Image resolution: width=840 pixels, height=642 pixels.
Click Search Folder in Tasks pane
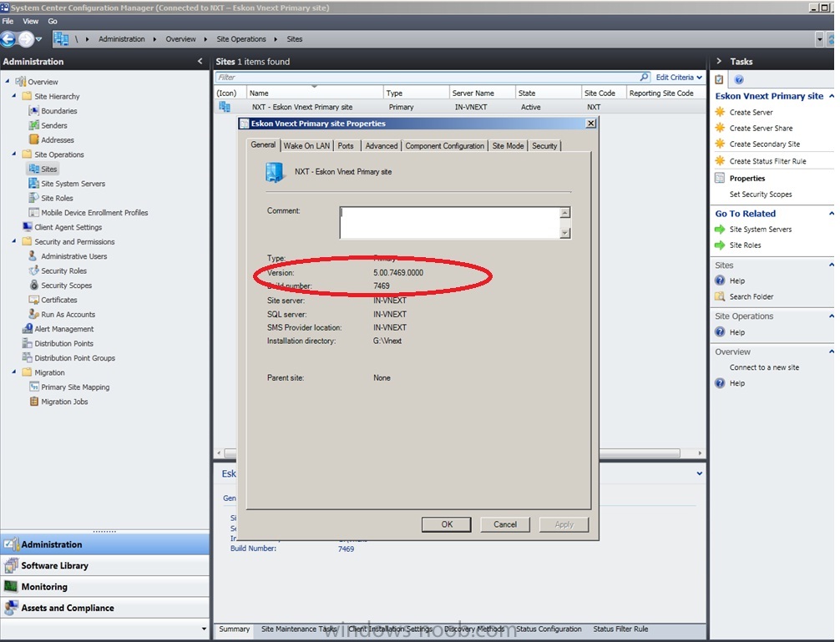click(x=751, y=296)
